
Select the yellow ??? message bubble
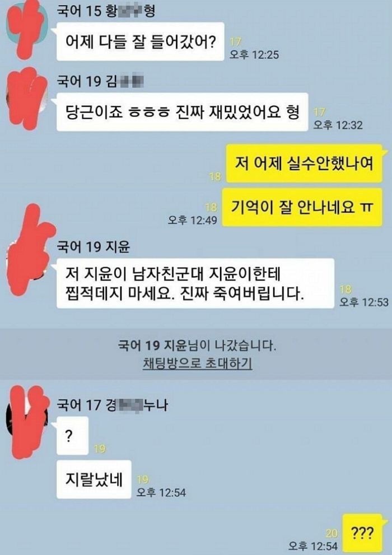[362, 533]
